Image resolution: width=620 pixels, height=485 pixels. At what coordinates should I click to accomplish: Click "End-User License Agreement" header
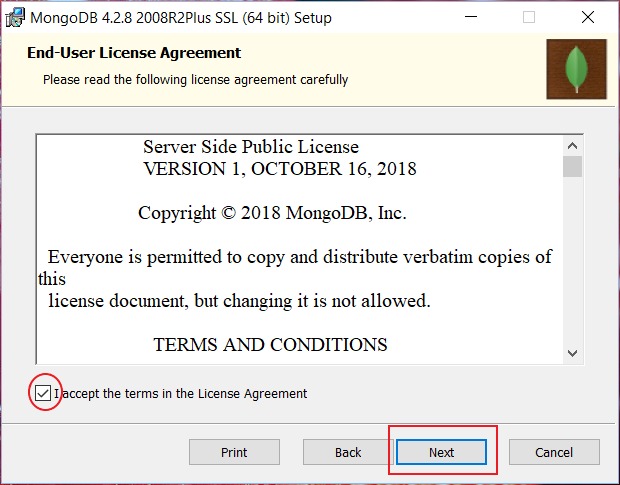(x=134, y=53)
